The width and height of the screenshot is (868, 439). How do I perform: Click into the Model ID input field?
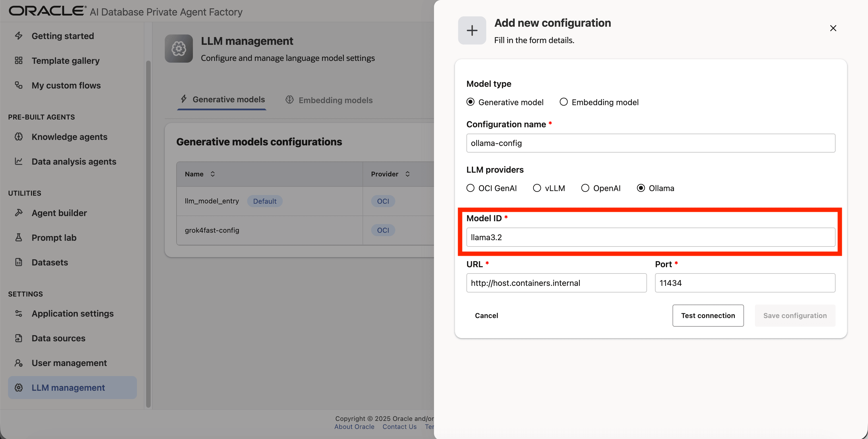[650, 237]
